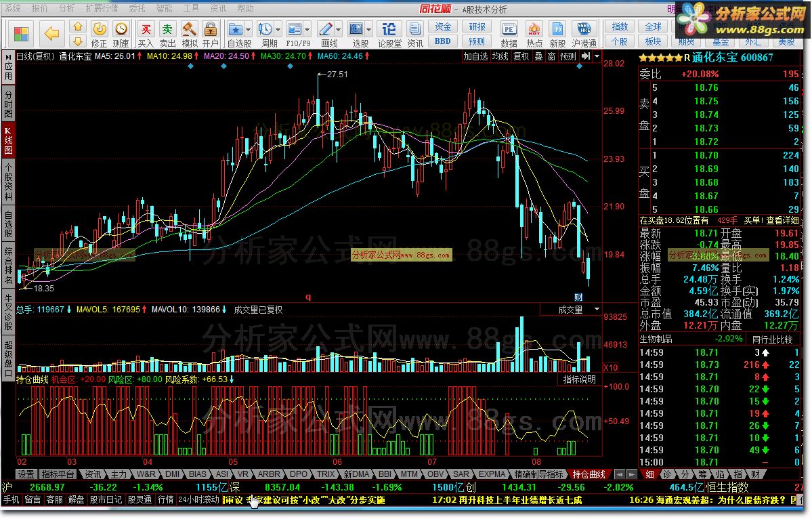Select K线图 in left sidebar

click(x=8, y=140)
